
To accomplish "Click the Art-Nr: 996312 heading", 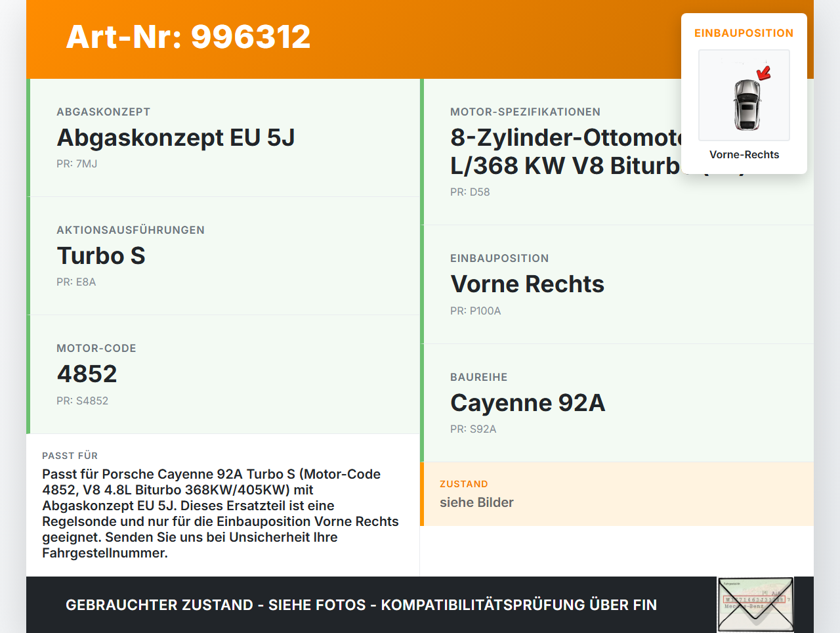I will coord(188,37).
